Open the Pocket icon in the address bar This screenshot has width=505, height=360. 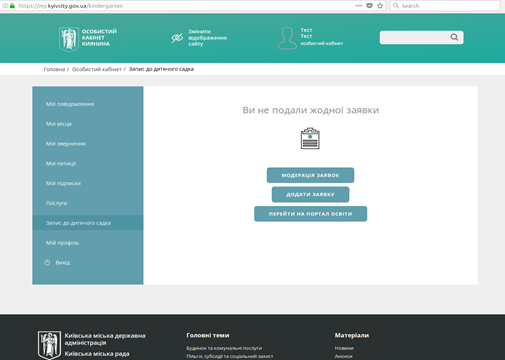[x=369, y=6]
